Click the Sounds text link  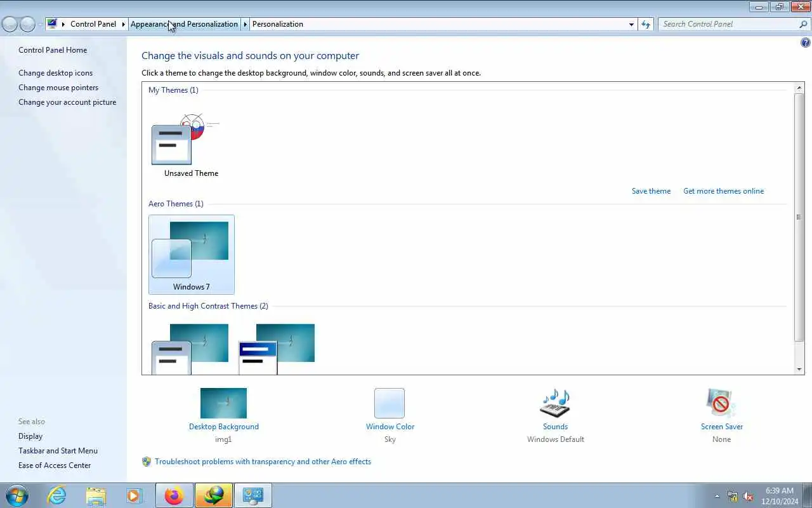555,427
